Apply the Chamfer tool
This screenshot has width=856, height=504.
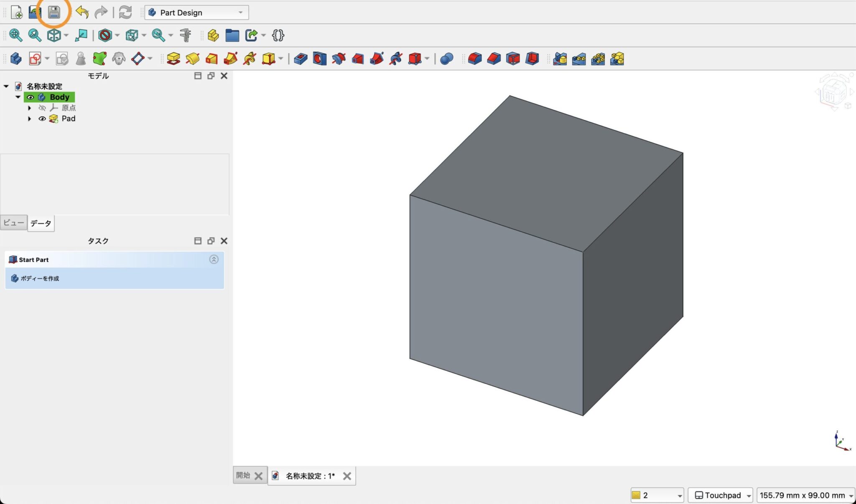point(494,59)
